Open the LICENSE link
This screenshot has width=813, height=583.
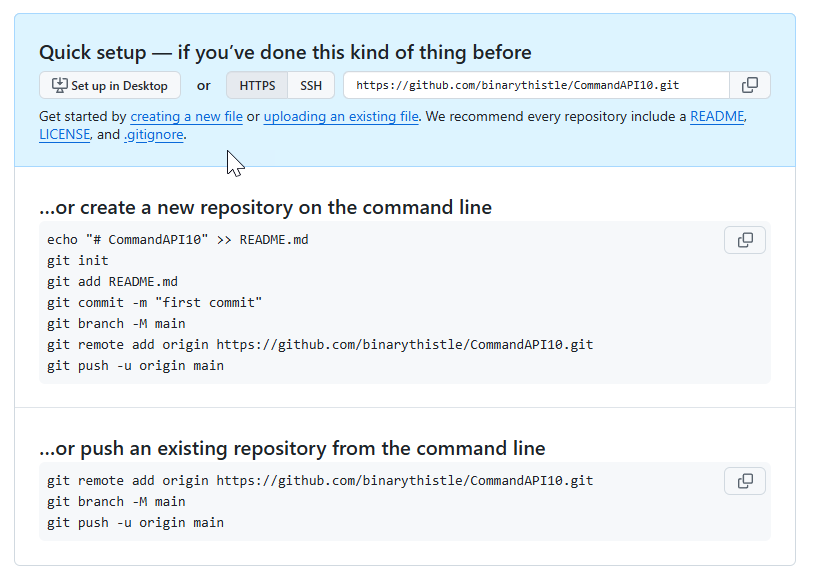[x=65, y=135]
